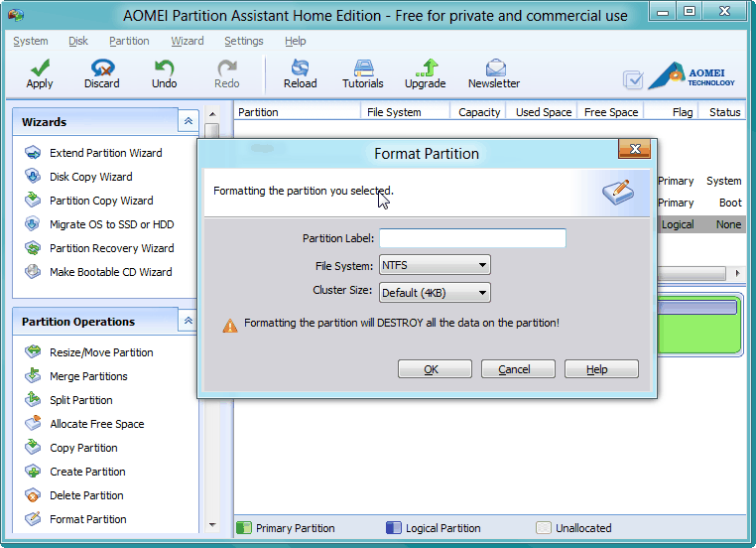The height and width of the screenshot is (548, 756).
Task: Launch Disk Copy Wizard
Action: [x=90, y=177]
